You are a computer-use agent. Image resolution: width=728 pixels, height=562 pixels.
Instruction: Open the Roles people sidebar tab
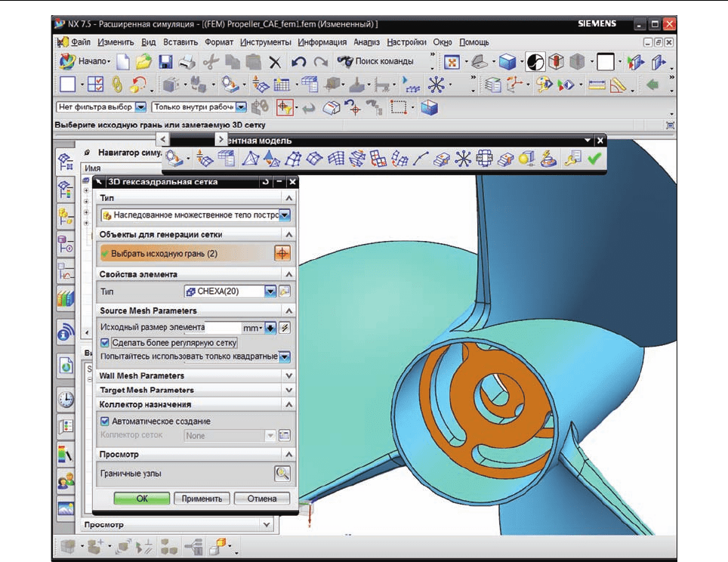(66, 480)
